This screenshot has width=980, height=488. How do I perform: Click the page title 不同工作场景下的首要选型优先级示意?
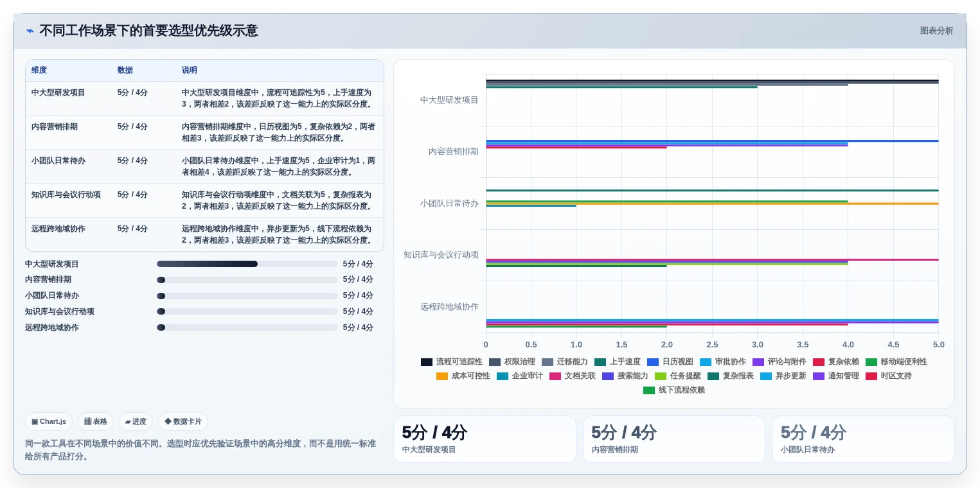148,31
